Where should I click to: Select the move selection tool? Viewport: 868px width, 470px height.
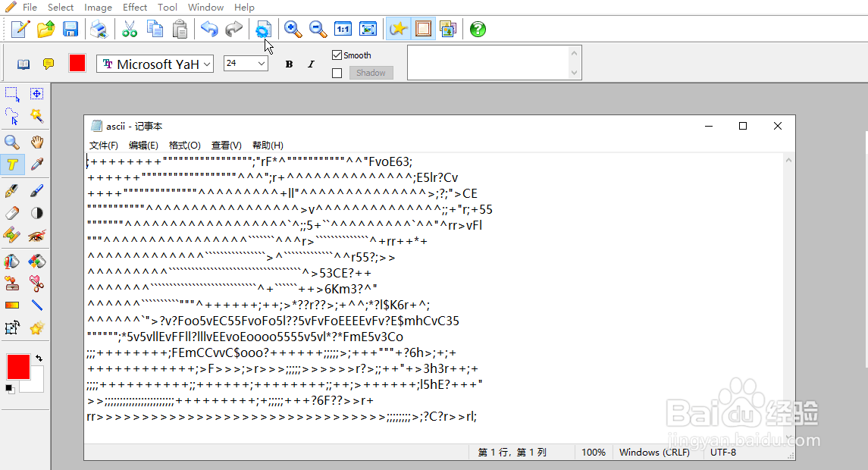pyautogui.click(x=36, y=94)
